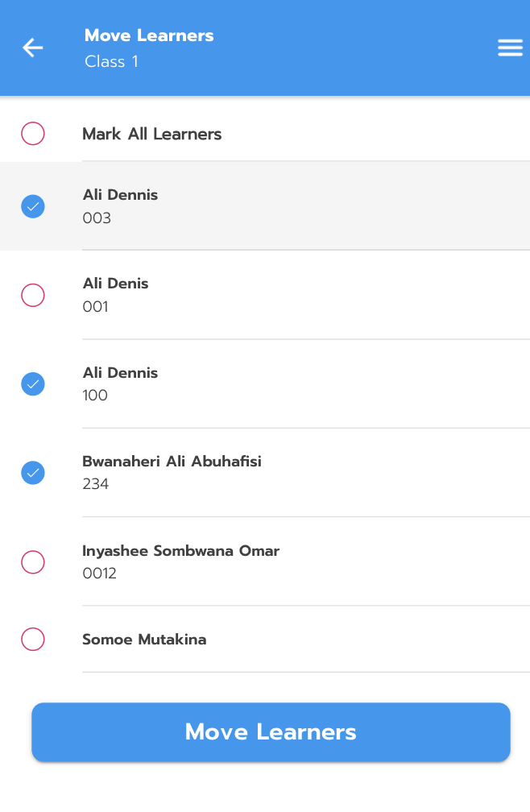The width and height of the screenshot is (530, 812).
Task: Tap the Move Learners header title
Action: tap(149, 35)
